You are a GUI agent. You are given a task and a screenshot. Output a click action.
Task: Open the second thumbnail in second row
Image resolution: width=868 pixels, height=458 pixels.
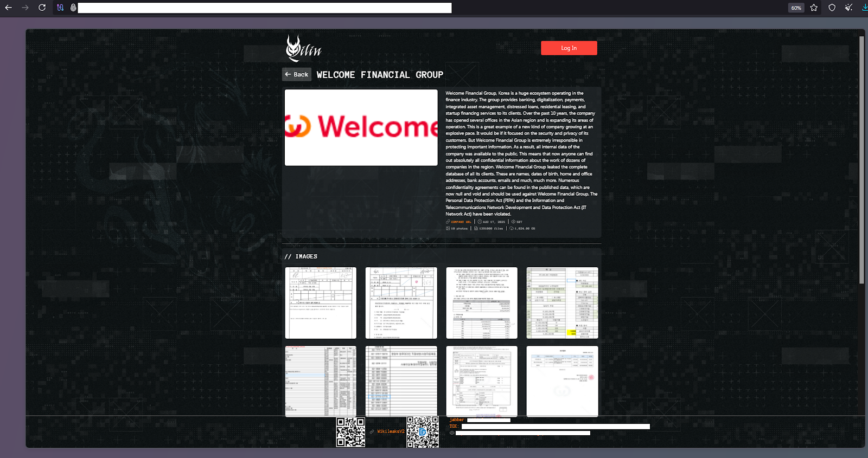(401, 382)
